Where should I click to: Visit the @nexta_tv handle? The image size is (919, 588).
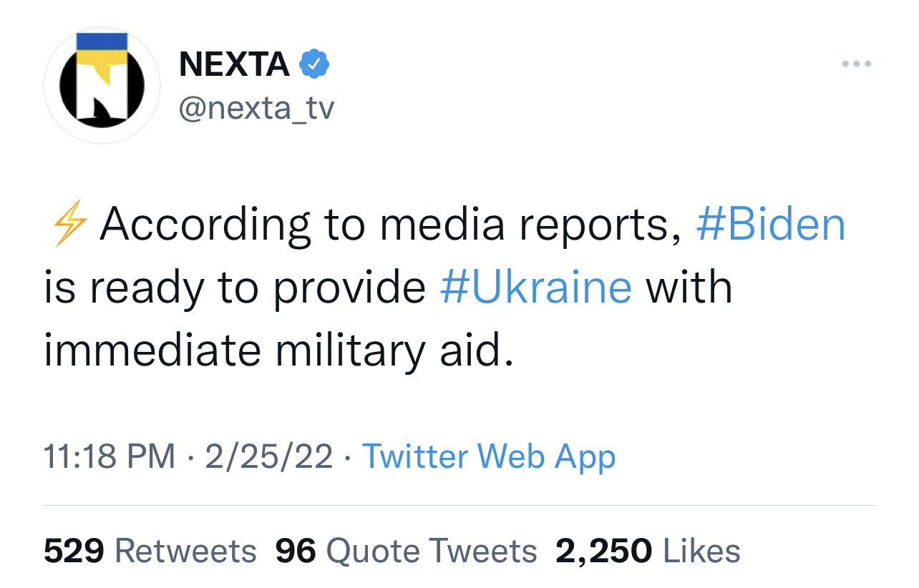pos(256,108)
